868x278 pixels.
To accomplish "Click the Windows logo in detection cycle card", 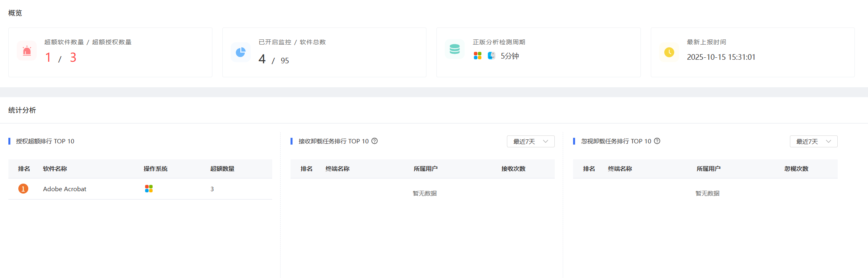I will coord(477,56).
